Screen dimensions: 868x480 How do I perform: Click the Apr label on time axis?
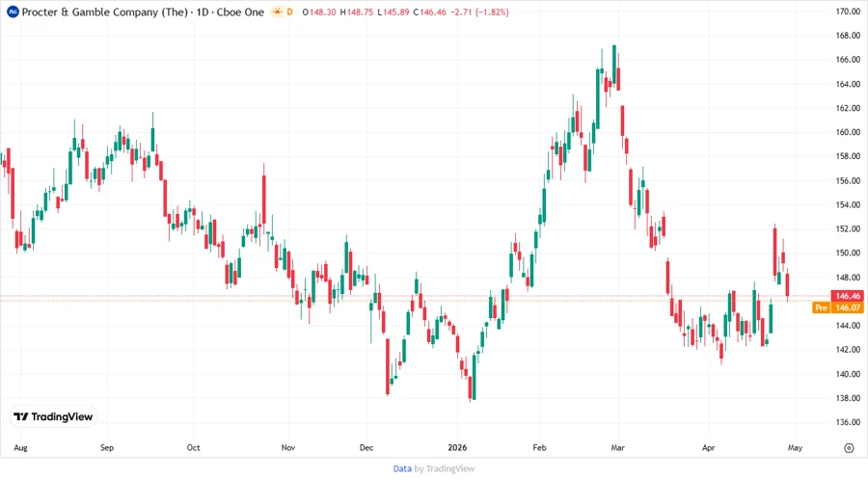pyautogui.click(x=709, y=448)
